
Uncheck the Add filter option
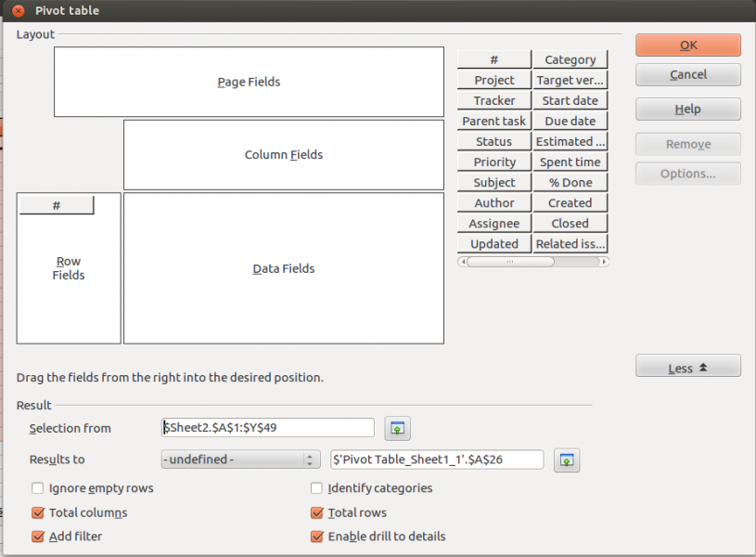click(38, 536)
